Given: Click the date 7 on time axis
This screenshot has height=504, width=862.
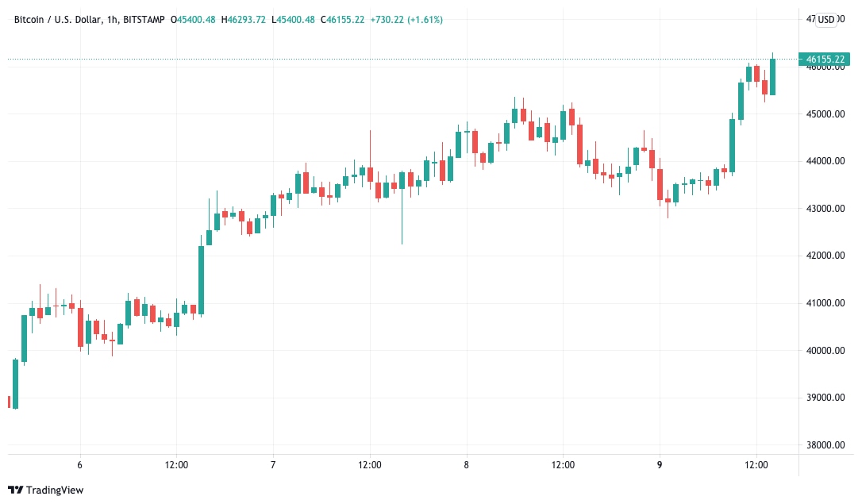Looking at the screenshot, I should coord(273,464).
